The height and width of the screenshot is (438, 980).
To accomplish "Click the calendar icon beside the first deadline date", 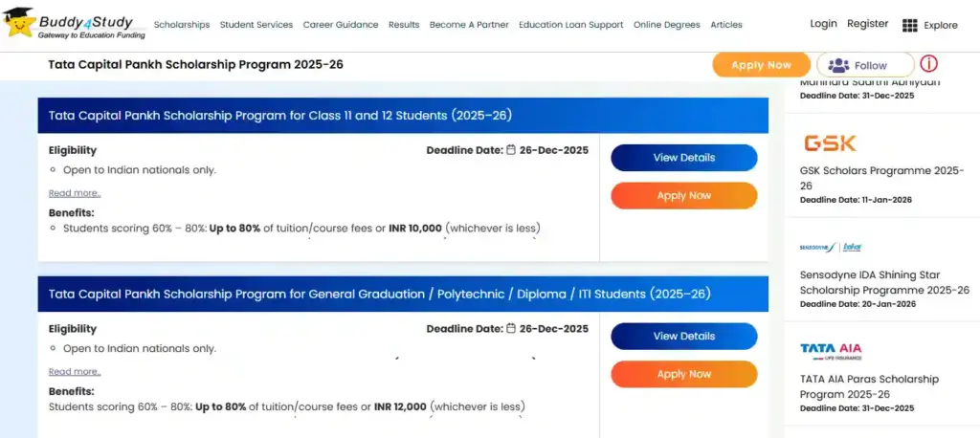I will tap(511, 150).
